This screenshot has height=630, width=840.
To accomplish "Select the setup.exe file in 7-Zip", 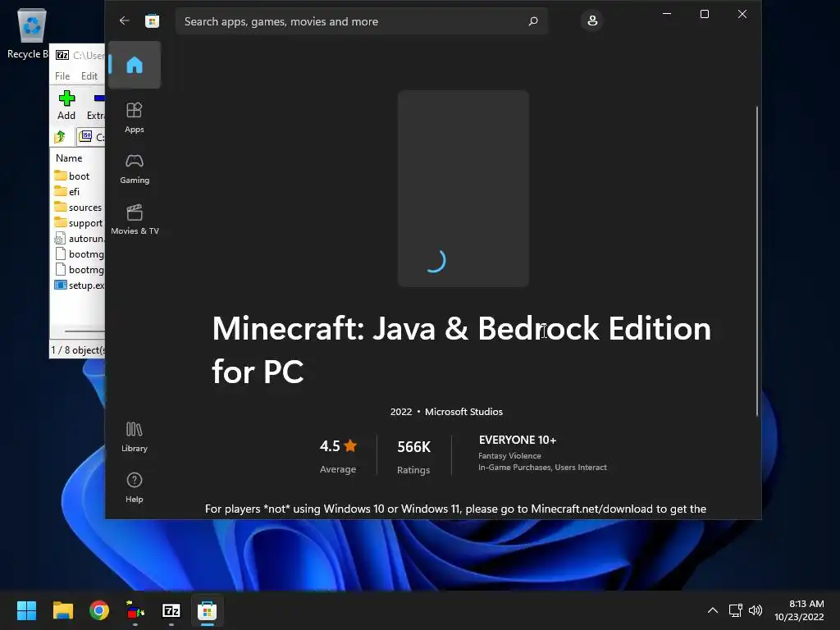I will 79,285.
